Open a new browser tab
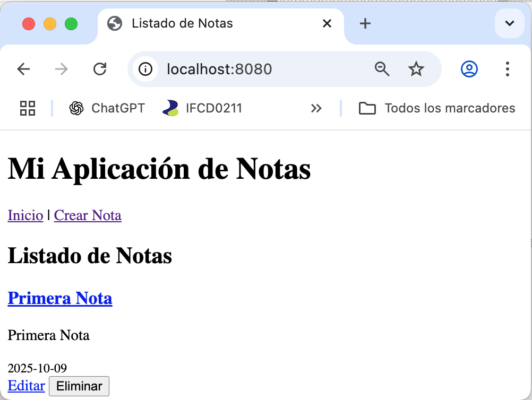The height and width of the screenshot is (400, 532). click(365, 23)
